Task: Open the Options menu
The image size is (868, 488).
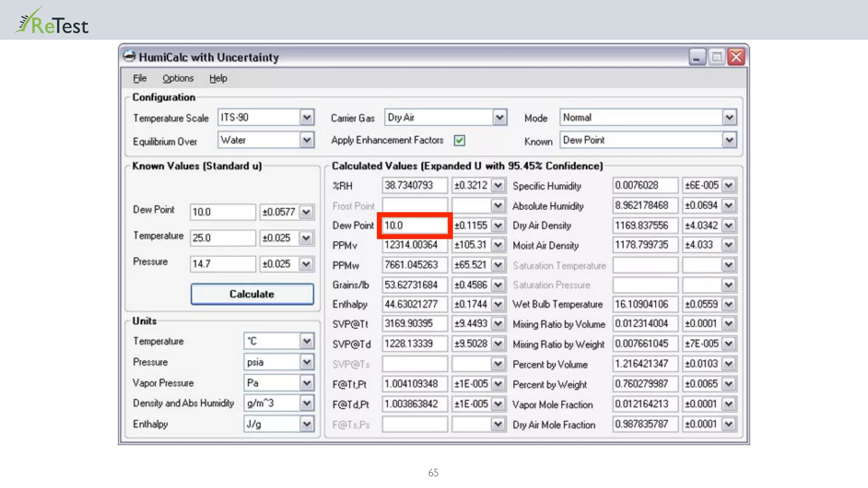Action: [178, 78]
